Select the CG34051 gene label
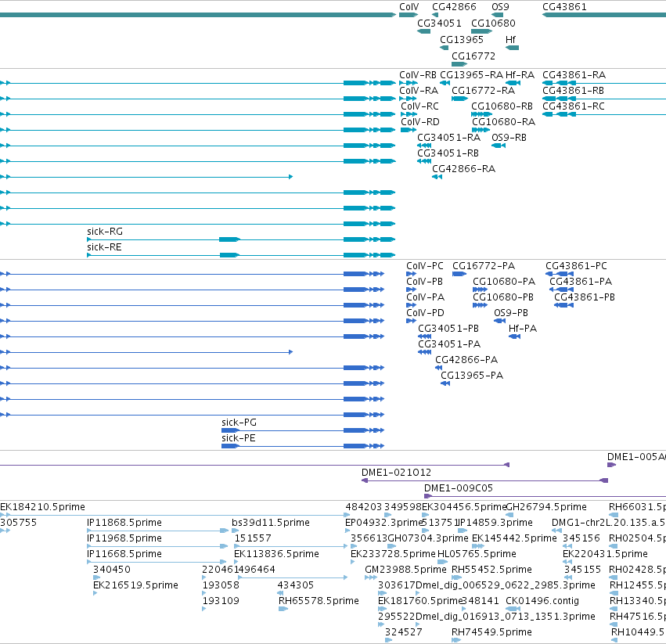666x644 pixels. pos(439,23)
